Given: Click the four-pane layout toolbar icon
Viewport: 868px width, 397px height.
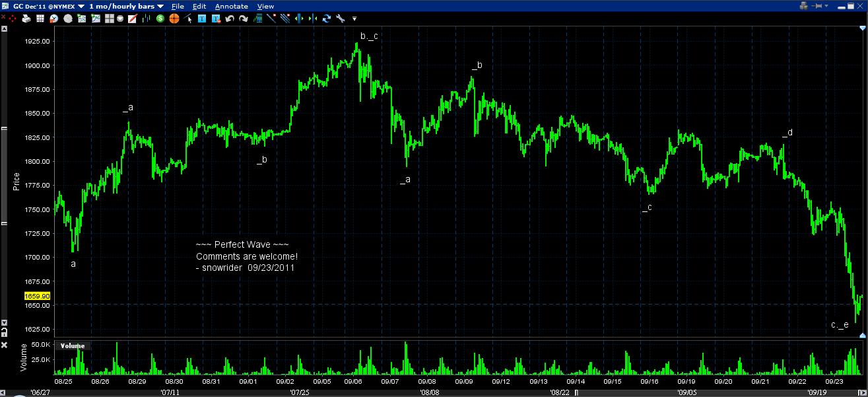Looking at the screenshot, I should point(110,18).
